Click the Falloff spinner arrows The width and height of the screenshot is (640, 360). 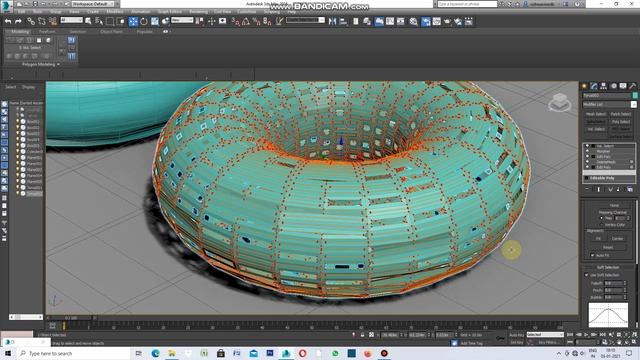(625, 283)
